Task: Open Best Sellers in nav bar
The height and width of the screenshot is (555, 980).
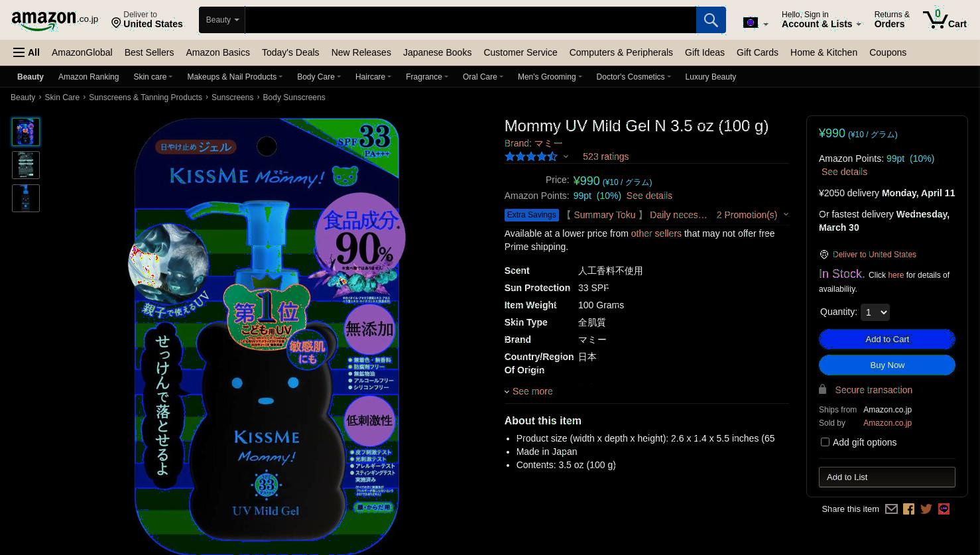Action: tap(149, 52)
